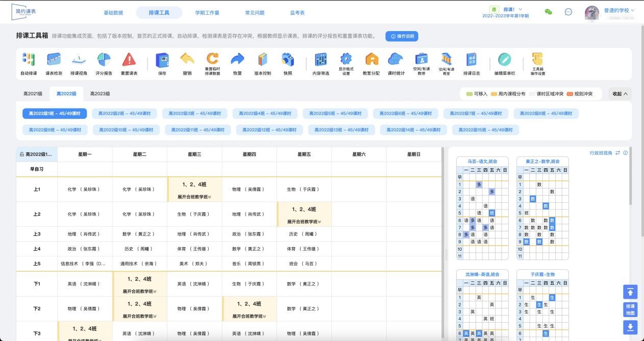
Task: Open 监考表 menu
Action: point(298,13)
